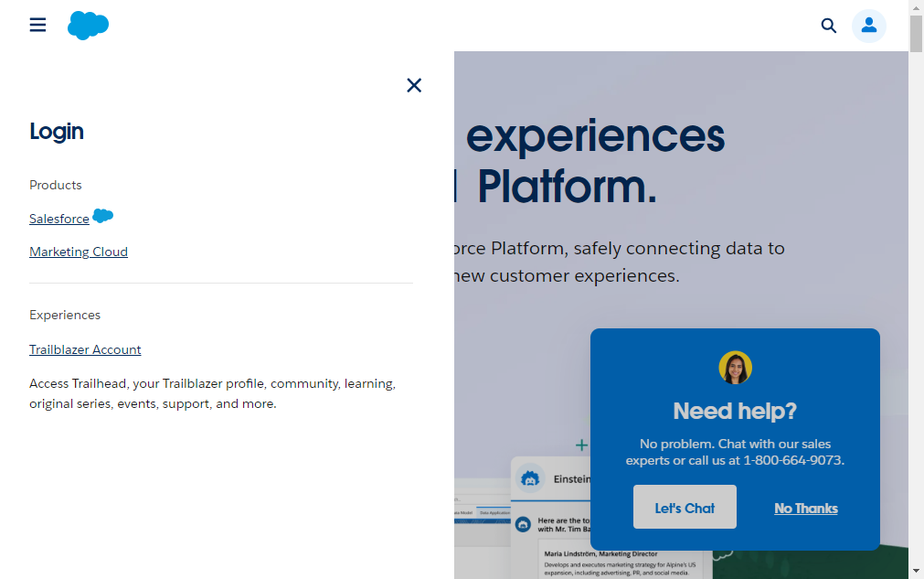Start chat with Let's Chat button
The width and height of the screenshot is (924, 579).
pyautogui.click(x=685, y=507)
